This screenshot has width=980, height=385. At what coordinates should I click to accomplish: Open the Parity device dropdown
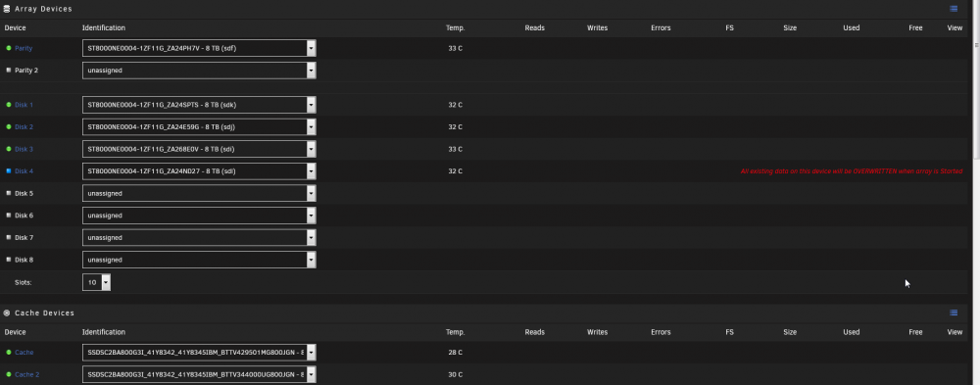coord(199,48)
